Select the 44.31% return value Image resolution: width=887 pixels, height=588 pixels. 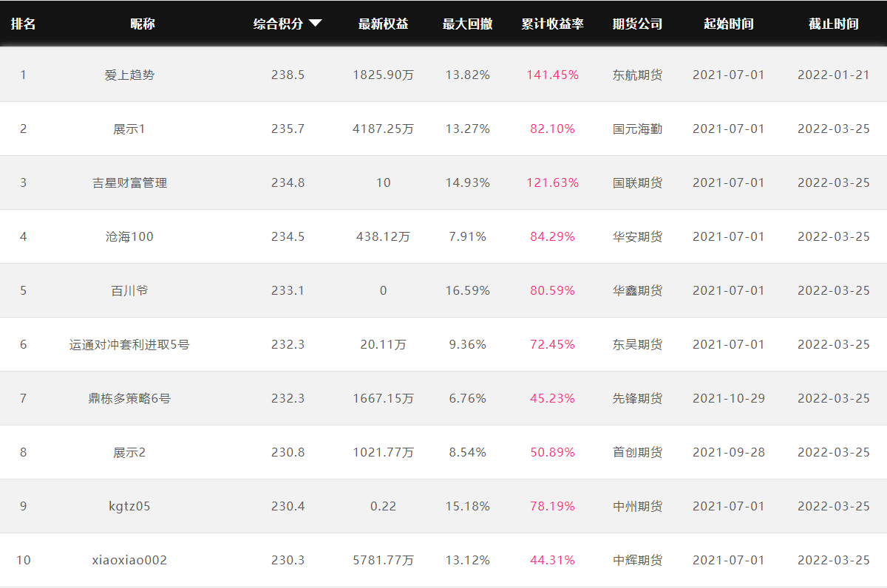coord(552,560)
